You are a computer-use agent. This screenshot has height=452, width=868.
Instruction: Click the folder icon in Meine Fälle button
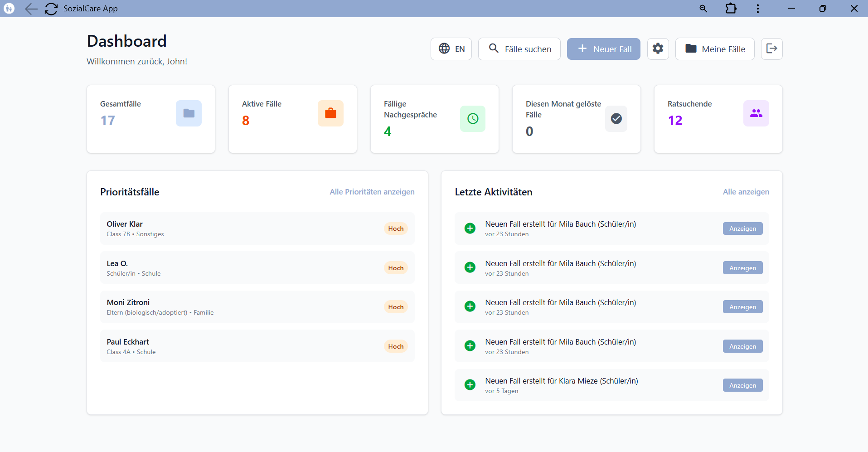coord(691,49)
